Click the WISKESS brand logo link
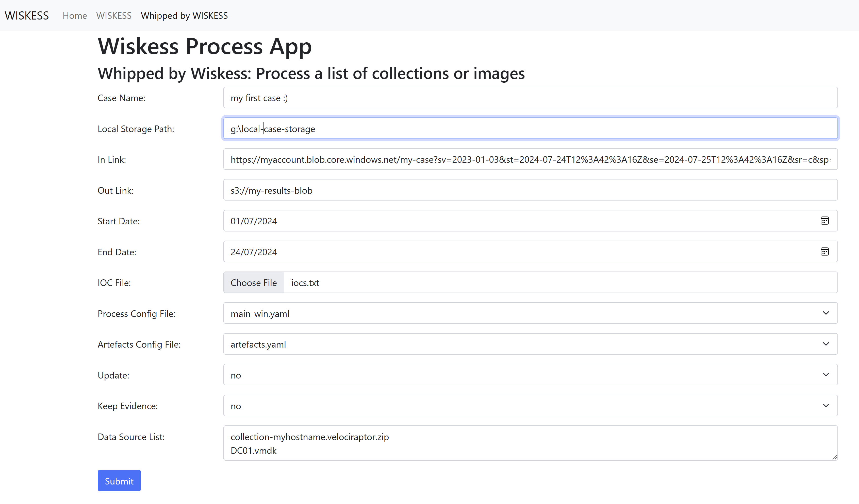Image resolution: width=859 pixels, height=504 pixels. (27, 16)
